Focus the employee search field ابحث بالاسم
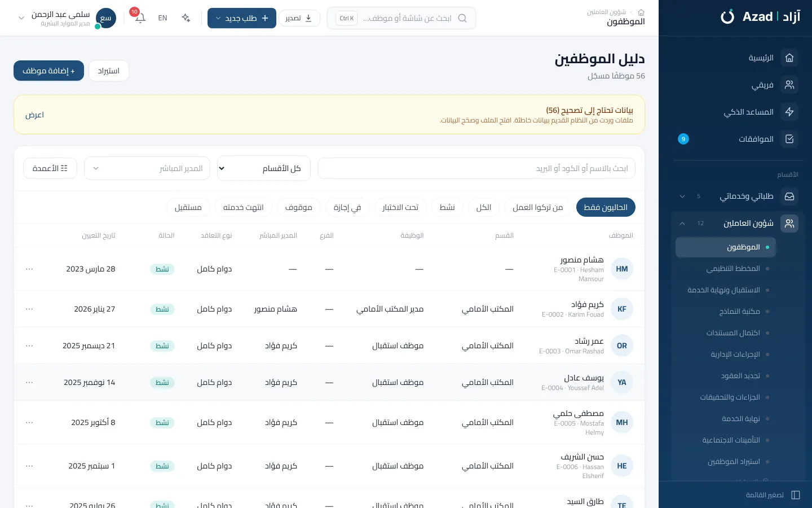Screen dimensions: 812x508 [476, 168]
